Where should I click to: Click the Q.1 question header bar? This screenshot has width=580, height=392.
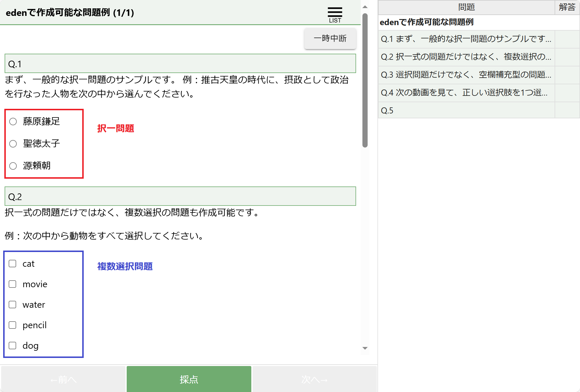180,64
